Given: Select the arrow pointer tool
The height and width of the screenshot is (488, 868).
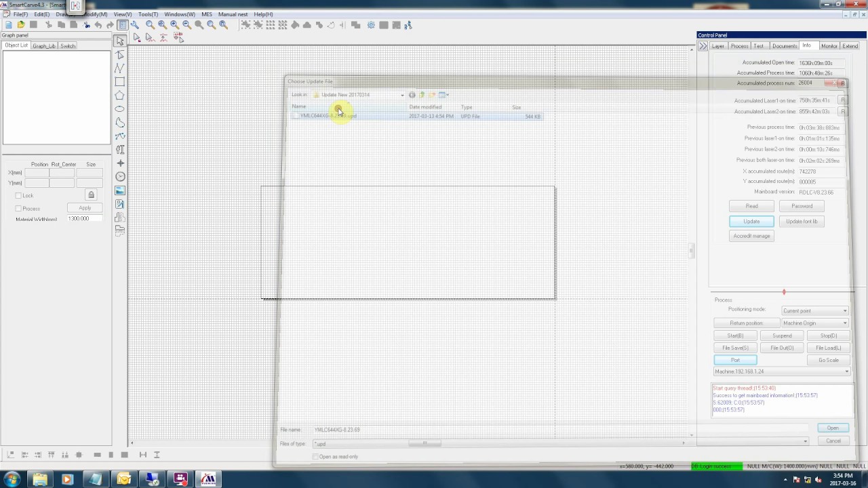Looking at the screenshot, I should point(120,41).
